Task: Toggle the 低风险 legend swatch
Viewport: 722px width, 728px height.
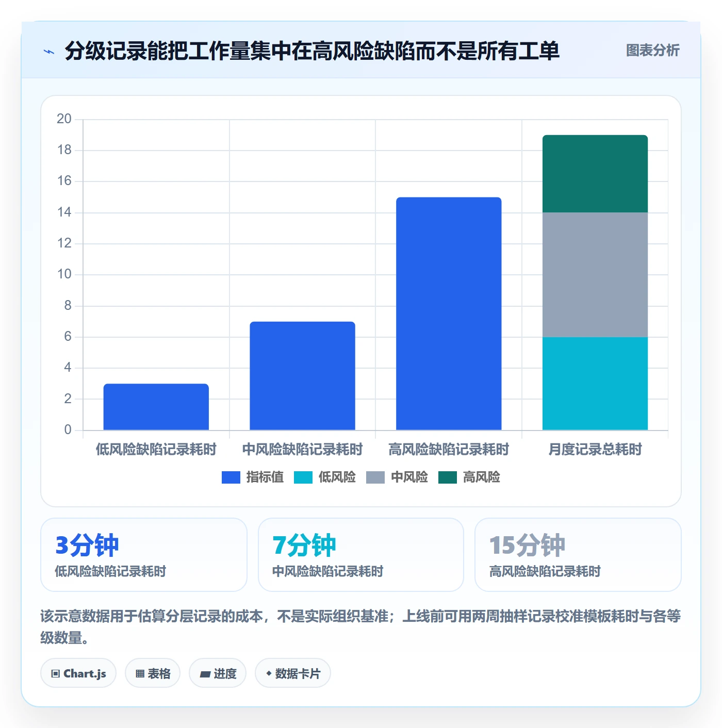Action: tap(303, 477)
